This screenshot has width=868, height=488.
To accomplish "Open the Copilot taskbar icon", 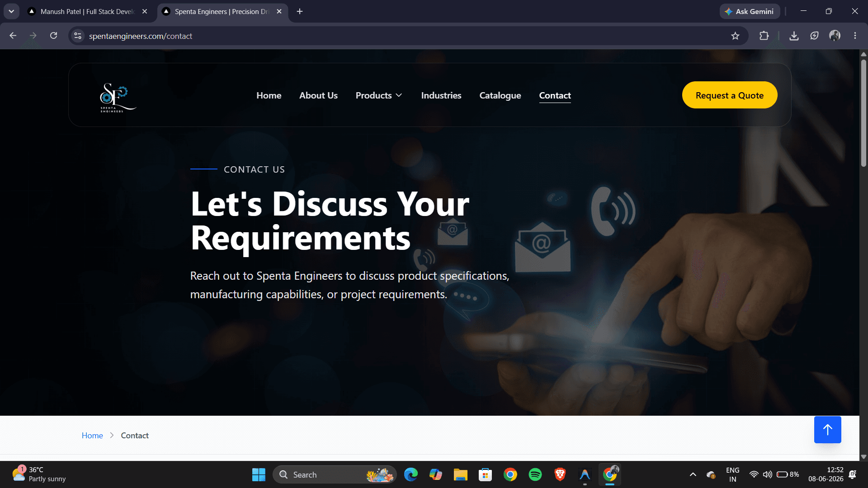I will pyautogui.click(x=436, y=474).
